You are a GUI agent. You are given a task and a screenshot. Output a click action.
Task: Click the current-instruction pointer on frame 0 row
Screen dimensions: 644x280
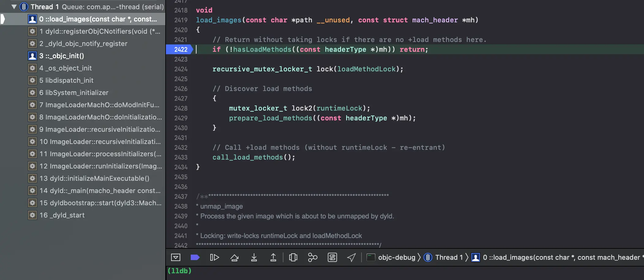coord(3,19)
